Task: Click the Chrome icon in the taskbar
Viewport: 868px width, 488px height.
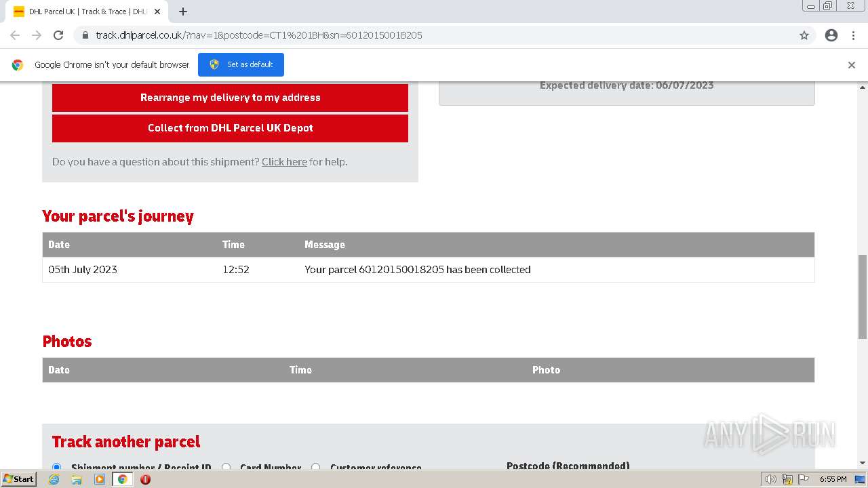Action: (x=123, y=479)
